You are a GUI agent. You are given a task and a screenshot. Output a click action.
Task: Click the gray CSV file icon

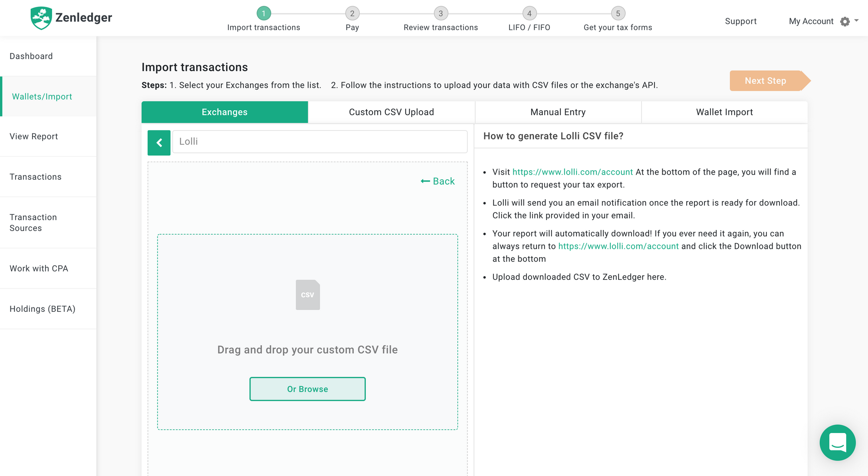click(x=308, y=294)
